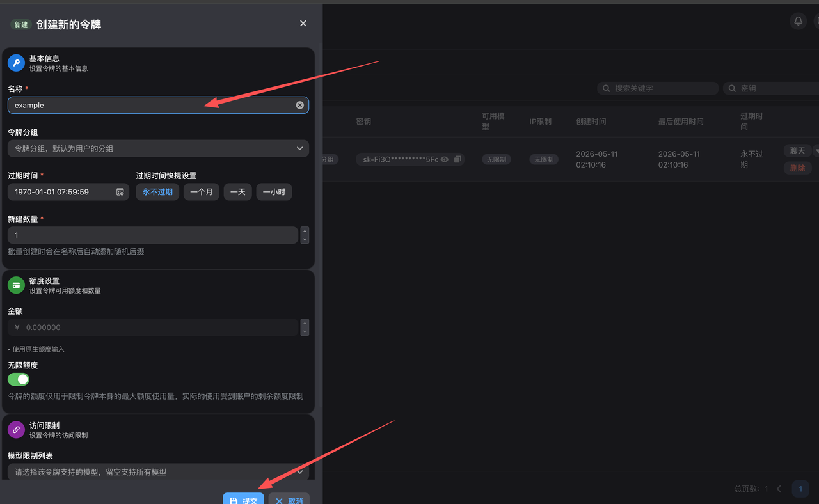
Task: Click the 过期时间 date input field
Action: coord(68,192)
